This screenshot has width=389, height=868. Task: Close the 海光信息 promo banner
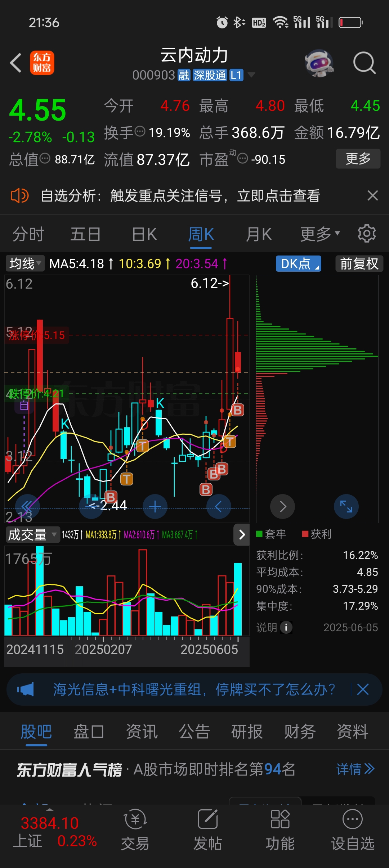coord(363,690)
